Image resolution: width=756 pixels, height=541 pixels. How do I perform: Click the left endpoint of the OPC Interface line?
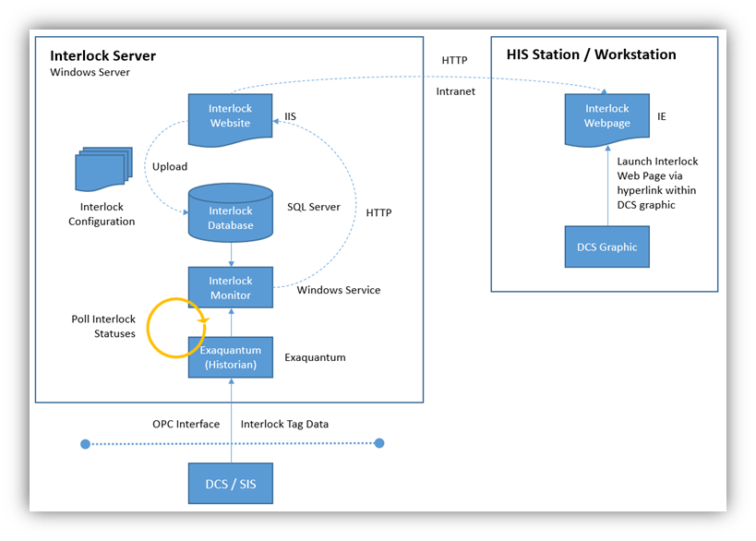point(86,443)
